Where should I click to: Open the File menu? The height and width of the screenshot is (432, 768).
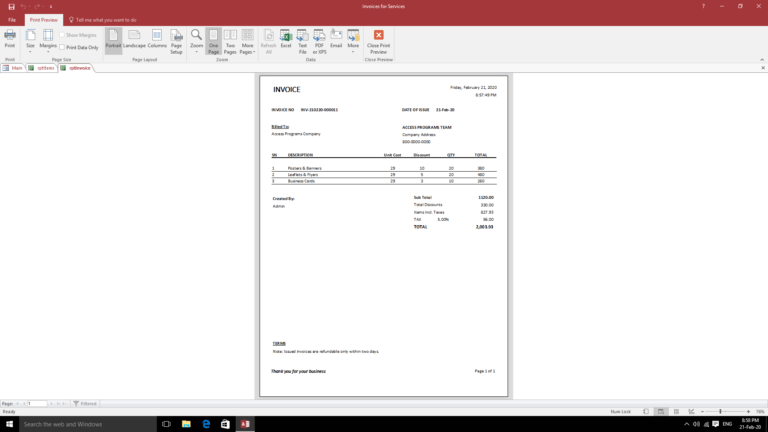coord(12,20)
